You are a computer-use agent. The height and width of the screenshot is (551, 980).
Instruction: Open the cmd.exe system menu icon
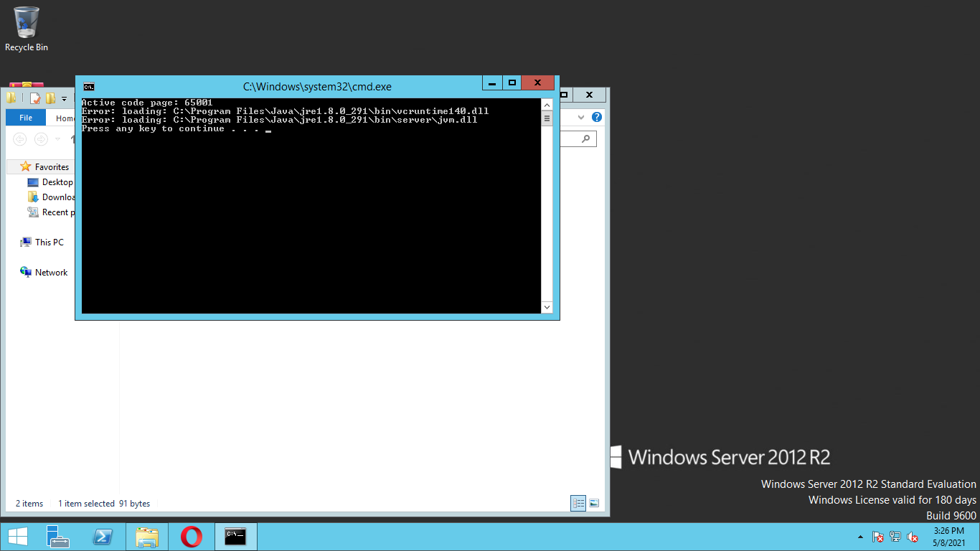[89, 87]
